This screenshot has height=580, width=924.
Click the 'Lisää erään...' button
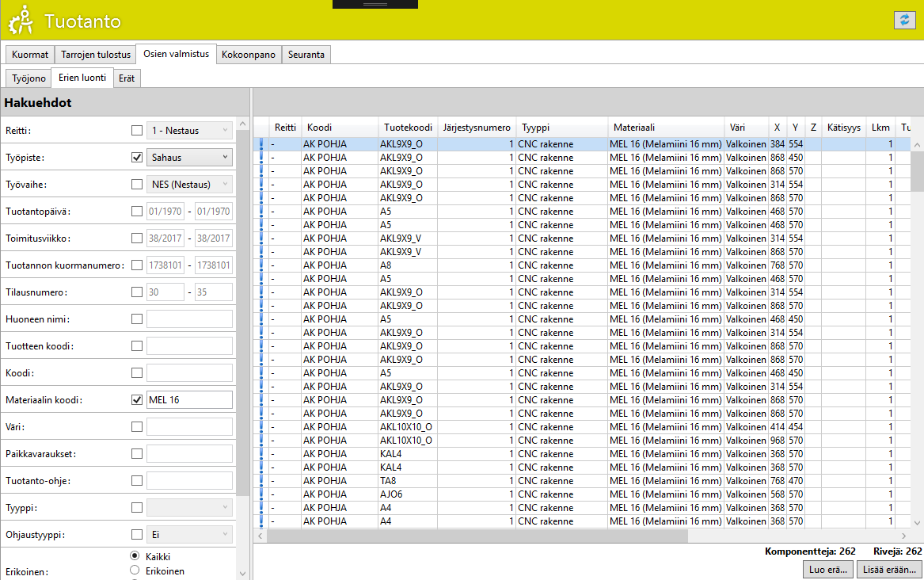pos(889,570)
